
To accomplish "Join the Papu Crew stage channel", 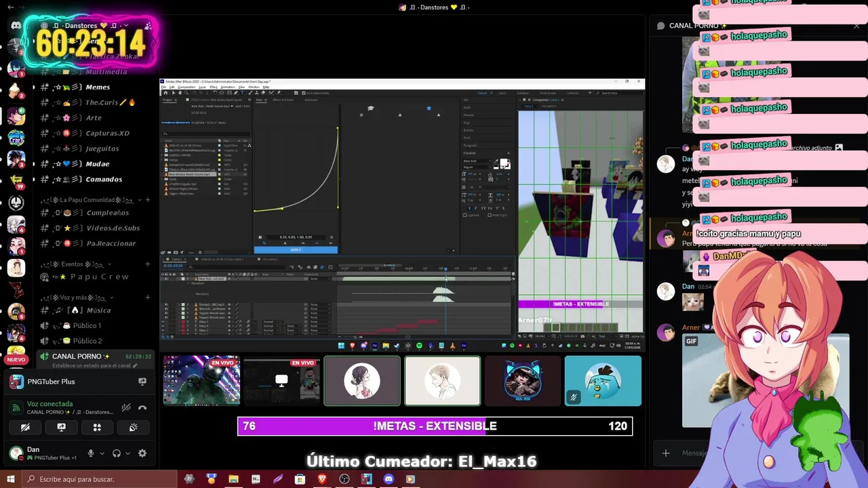I will click(97, 277).
